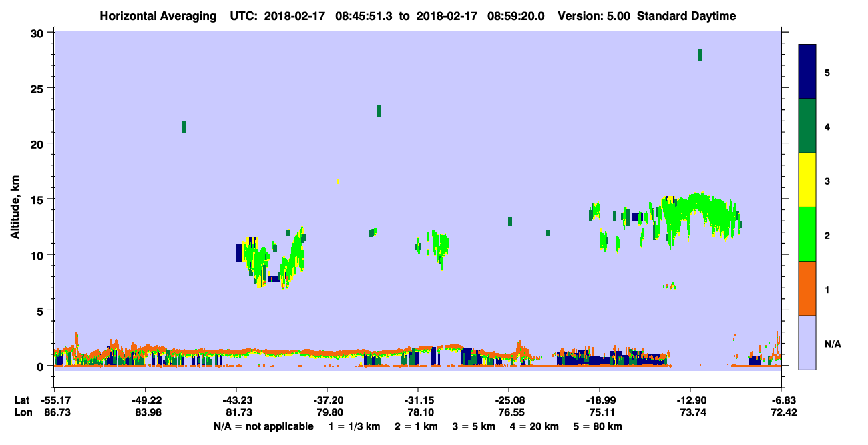Click the latitude value -31.15
Viewport: 868px width, 445px height.
click(418, 400)
